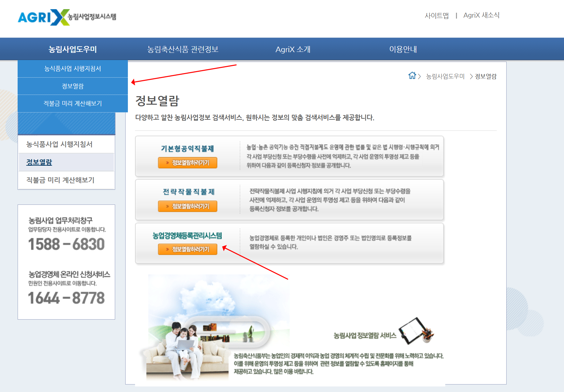Open 직불금 미리 계산해보기 sidebar item
The width and height of the screenshot is (564, 392).
(x=60, y=180)
